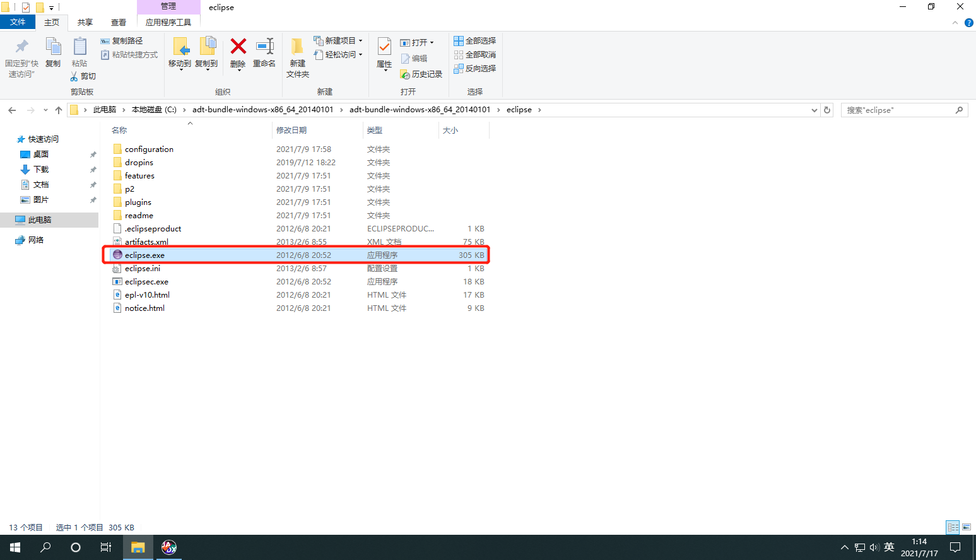Click the Manage contextual tab

168,6
